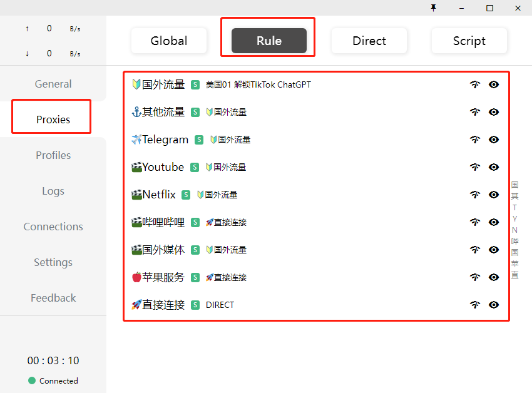Expand the 国外媒体 proxy group
532x393 pixels.
point(315,250)
